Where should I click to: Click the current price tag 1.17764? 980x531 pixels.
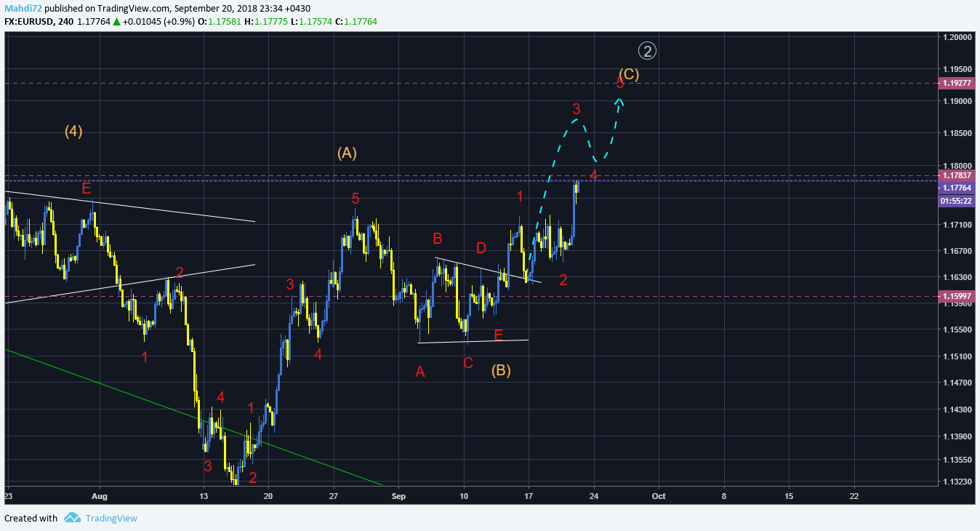pyautogui.click(x=957, y=188)
